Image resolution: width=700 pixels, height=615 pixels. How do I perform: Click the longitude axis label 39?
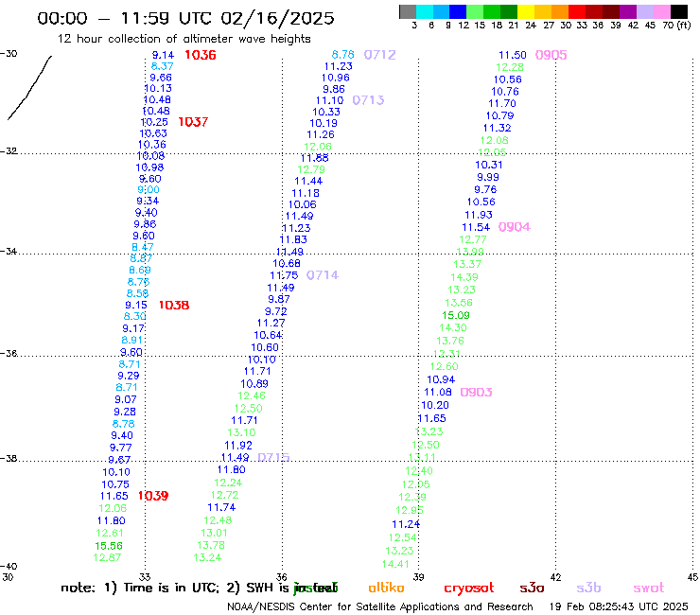pos(418,577)
